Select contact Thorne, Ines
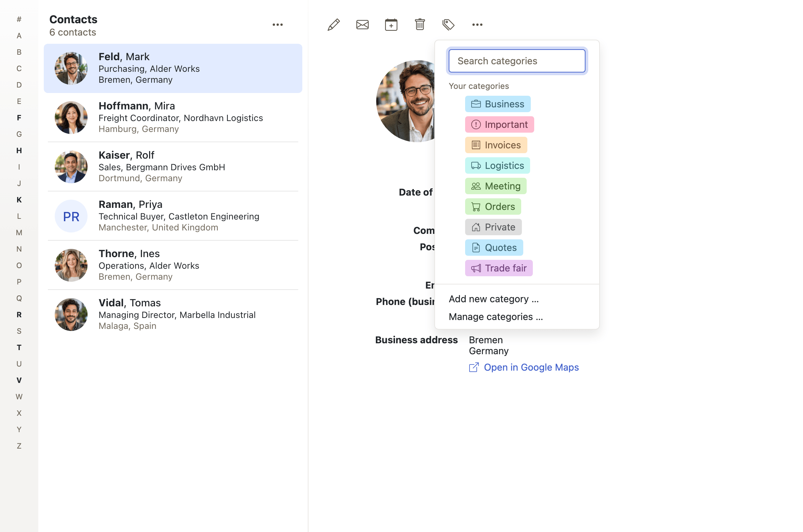 (x=173, y=265)
